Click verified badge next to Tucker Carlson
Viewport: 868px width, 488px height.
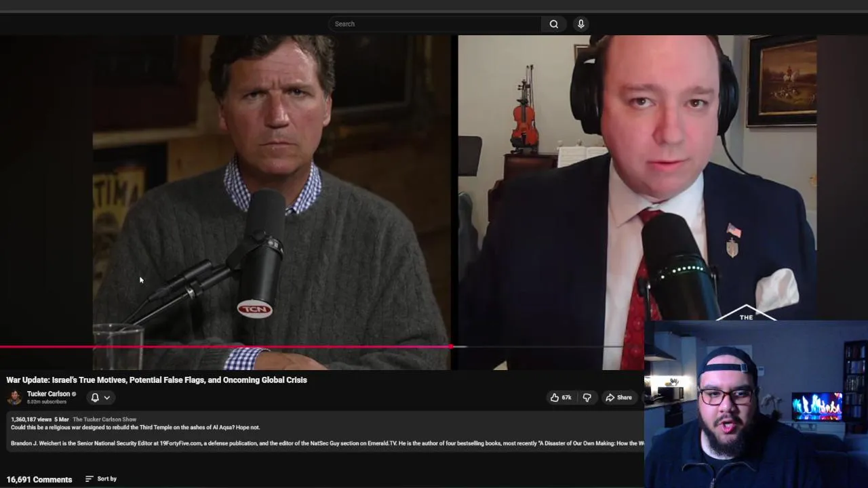(74, 394)
